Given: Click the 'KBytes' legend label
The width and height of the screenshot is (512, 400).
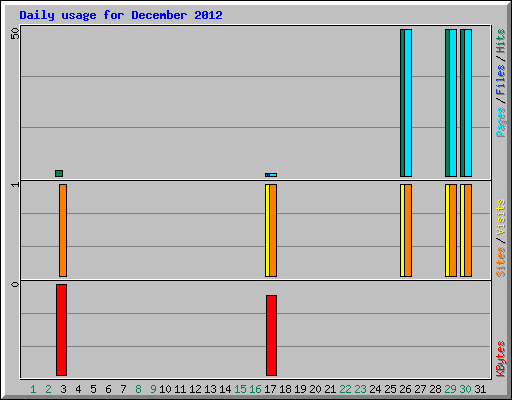Looking at the screenshot, I should click(x=500, y=359).
